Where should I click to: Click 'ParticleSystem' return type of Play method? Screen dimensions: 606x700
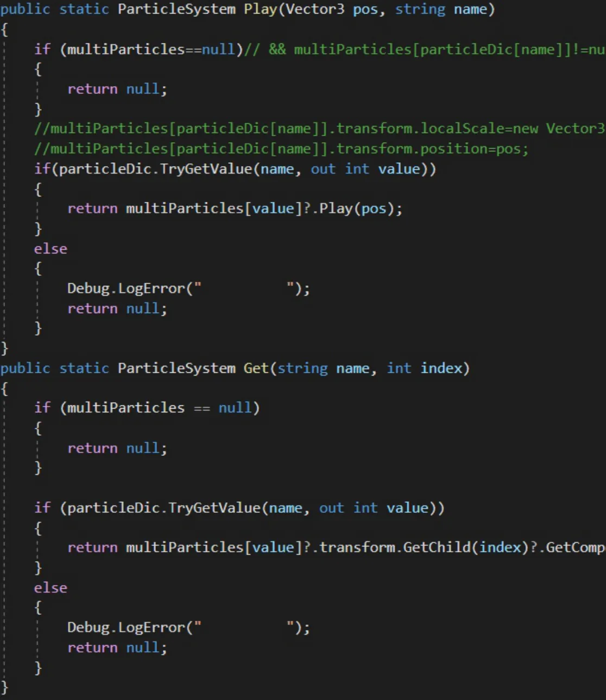[x=176, y=9]
